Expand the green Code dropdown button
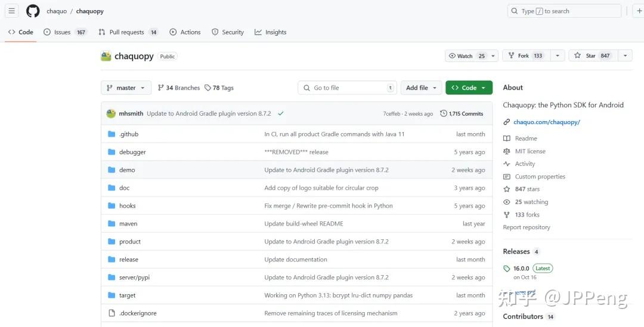 tap(469, 88)
